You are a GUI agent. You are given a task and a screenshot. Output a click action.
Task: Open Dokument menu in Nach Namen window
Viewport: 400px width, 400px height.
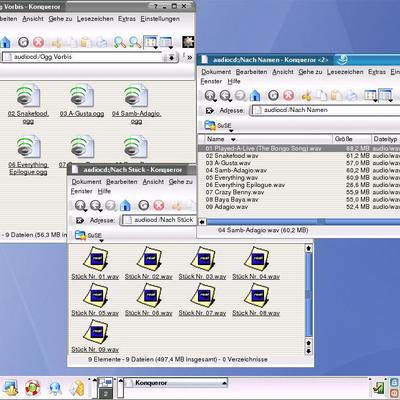coord(216,72)
